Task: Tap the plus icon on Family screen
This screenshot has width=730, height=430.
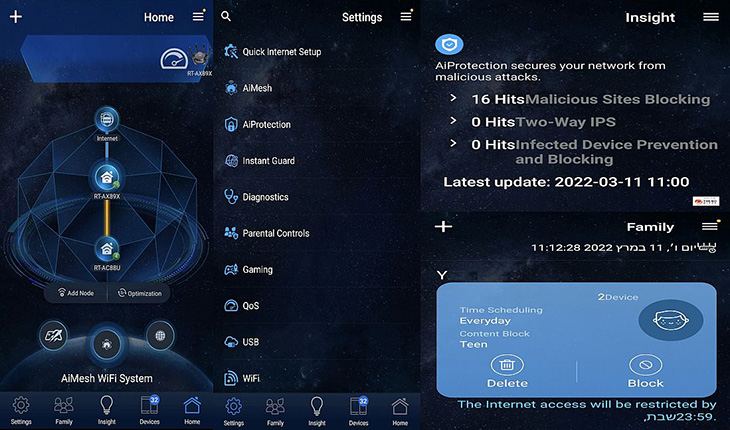Action: click(443, 227)
